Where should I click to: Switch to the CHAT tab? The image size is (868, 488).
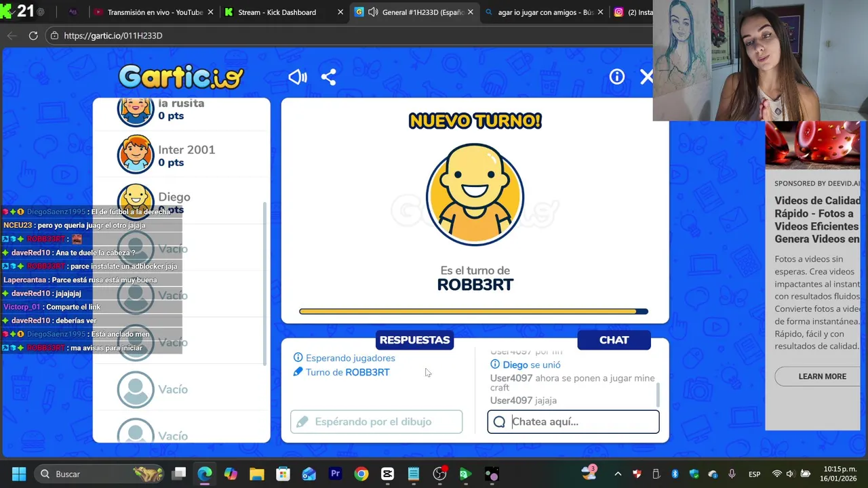(614, 340)
